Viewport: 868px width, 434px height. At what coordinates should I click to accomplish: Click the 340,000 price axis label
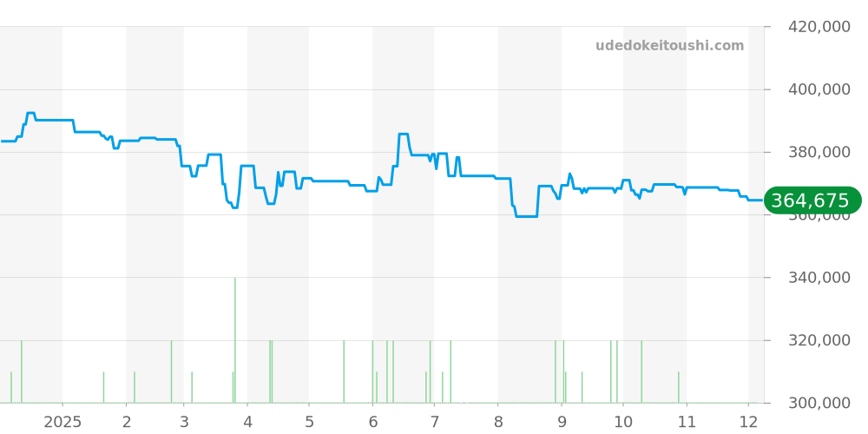pyautogui.click(x=819, y=278)
